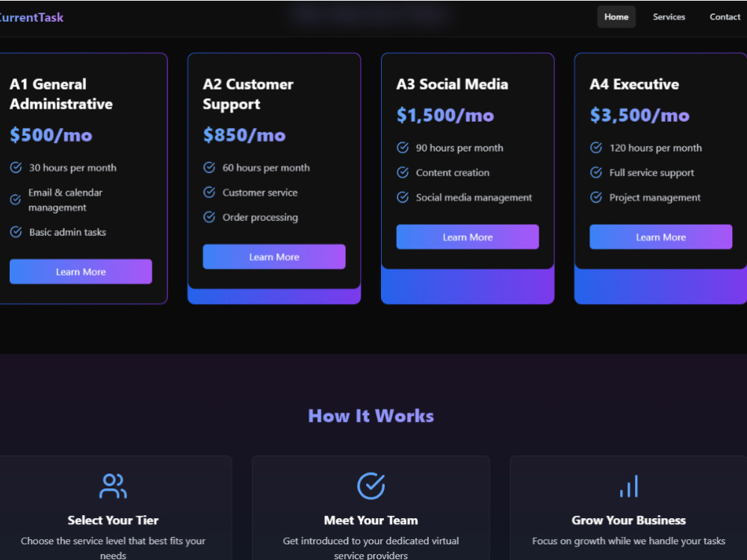Click the check icon beside Project management
Image resolution: width=747 pixels, height=560 pixels.
[596, 197]
